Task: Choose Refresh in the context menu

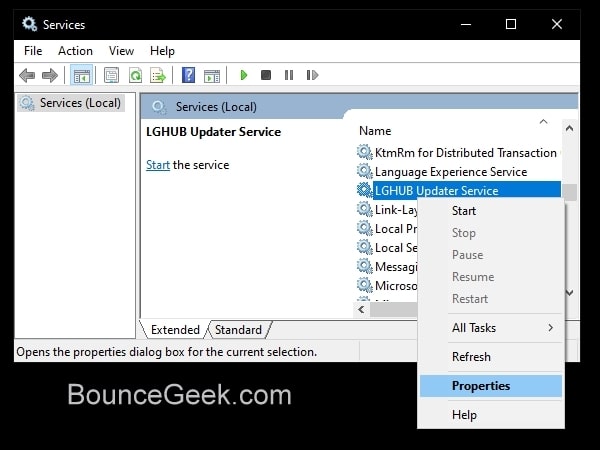Action: coord(491,357)
